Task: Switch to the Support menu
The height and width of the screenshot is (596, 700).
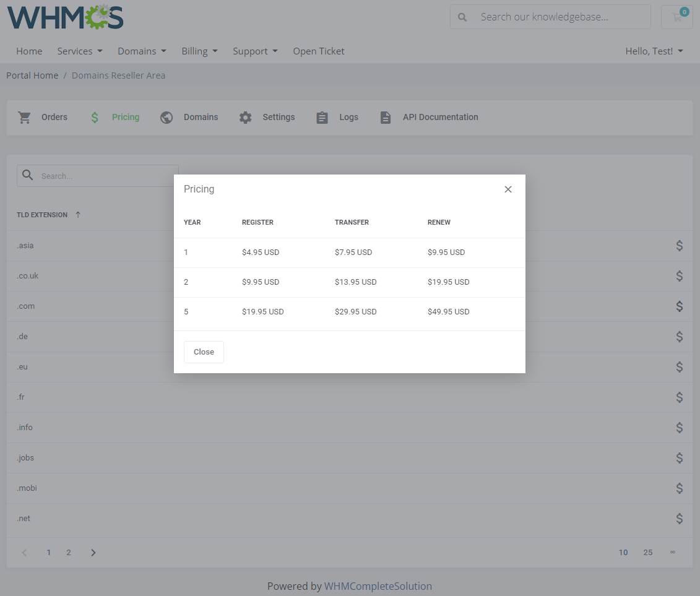Action: pos(255,51)
